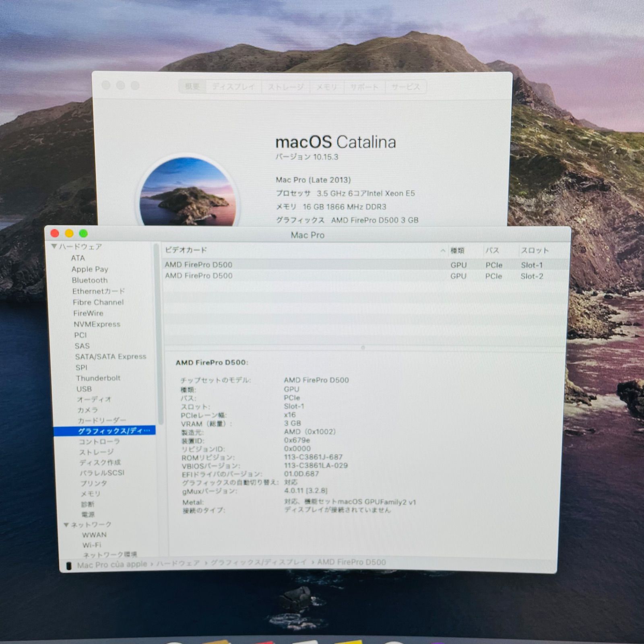
Task: Collapse the ハードウェア tree section
Action: click(x=54, y=246)
